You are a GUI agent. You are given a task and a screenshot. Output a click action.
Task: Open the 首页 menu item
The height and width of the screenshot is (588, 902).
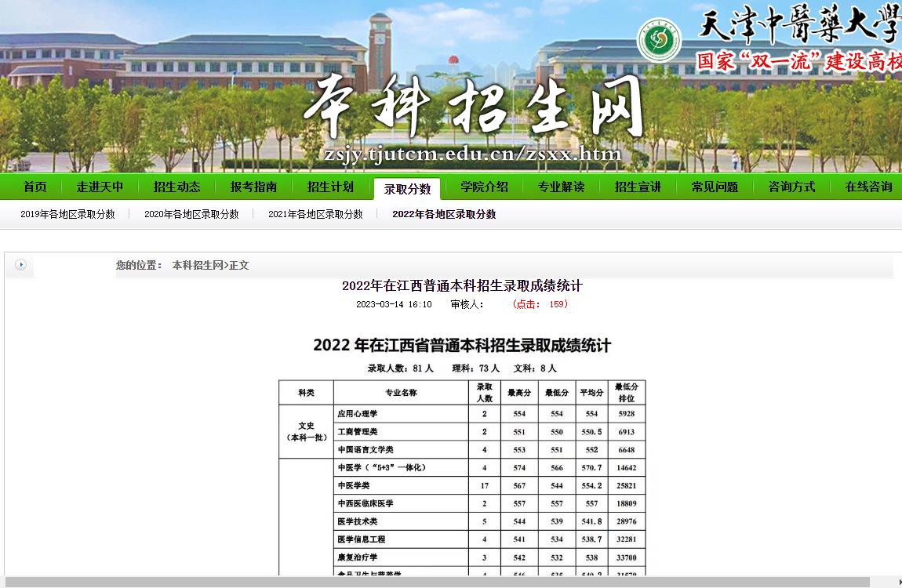click(x=35, y=187)
